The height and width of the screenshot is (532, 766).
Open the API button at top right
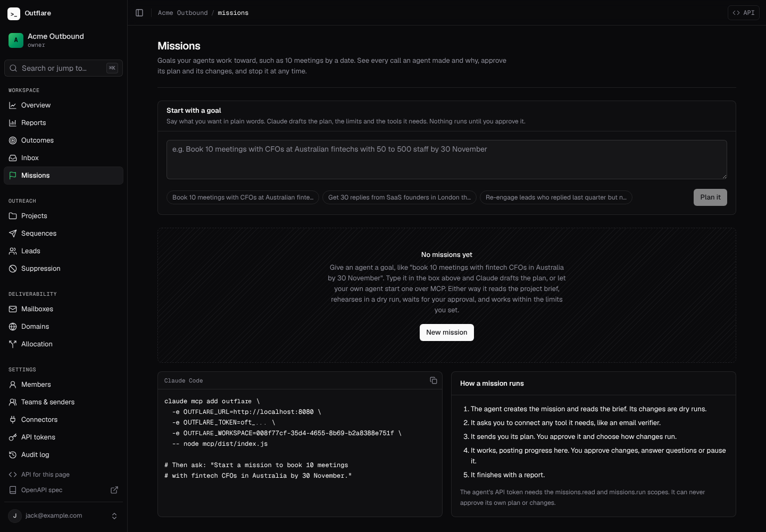click(744, 13)
